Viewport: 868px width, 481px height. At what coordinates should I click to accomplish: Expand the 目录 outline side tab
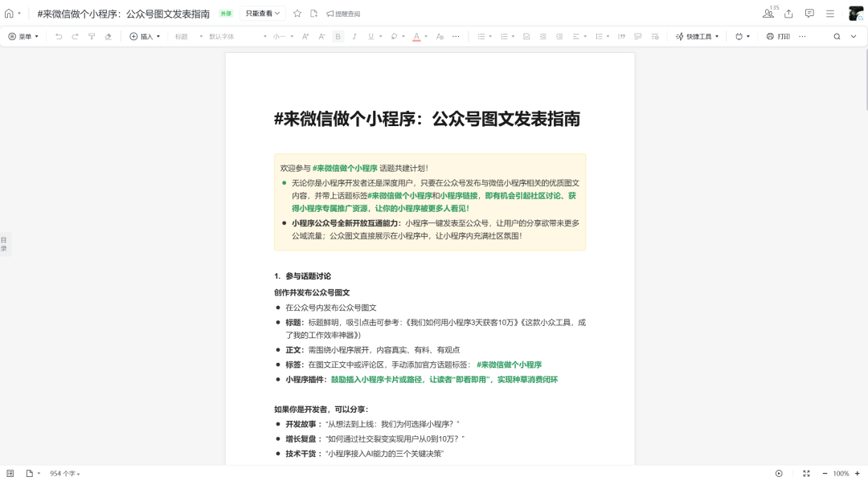click(x=4, y=244)
